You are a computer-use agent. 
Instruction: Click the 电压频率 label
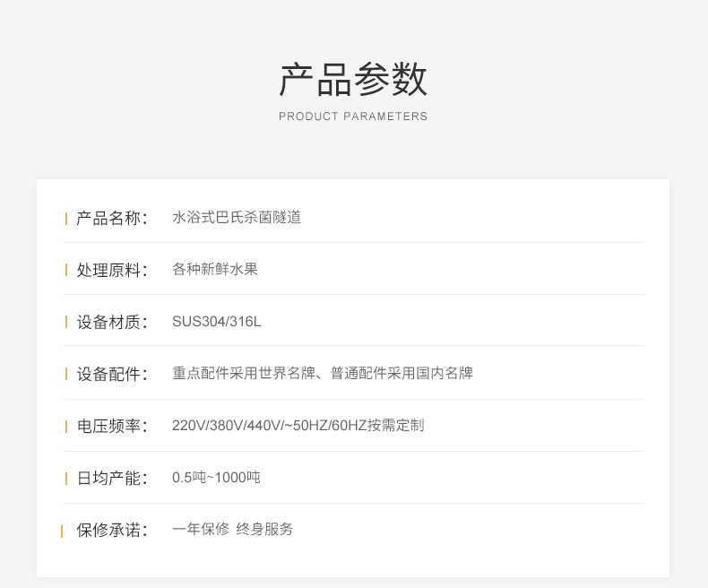[112, 426]
